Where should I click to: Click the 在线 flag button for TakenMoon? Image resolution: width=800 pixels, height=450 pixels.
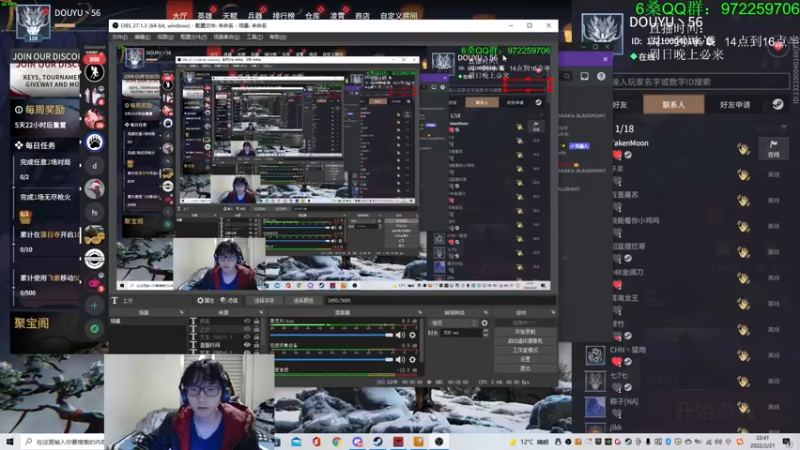(773, 148)
